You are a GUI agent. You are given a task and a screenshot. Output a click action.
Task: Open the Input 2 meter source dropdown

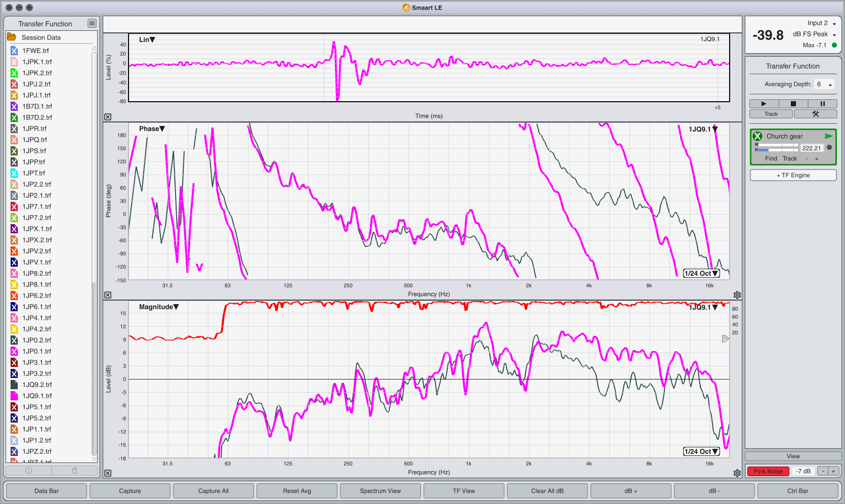pos(822,23)
